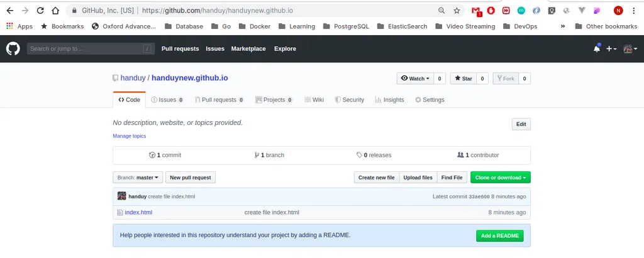Open the Wiki tab
The image size is (644, 258).
click(x=314, y=100)
